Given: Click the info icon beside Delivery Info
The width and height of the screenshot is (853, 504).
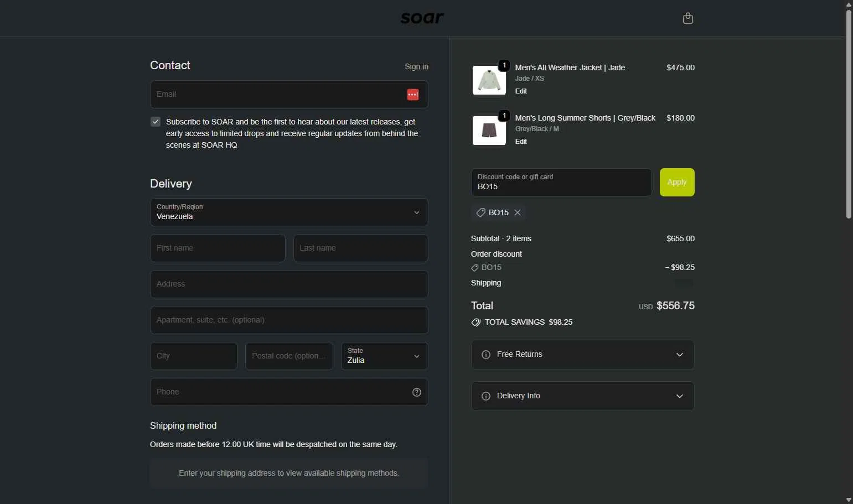Looking at the screenshot, I should pos(486,396).
